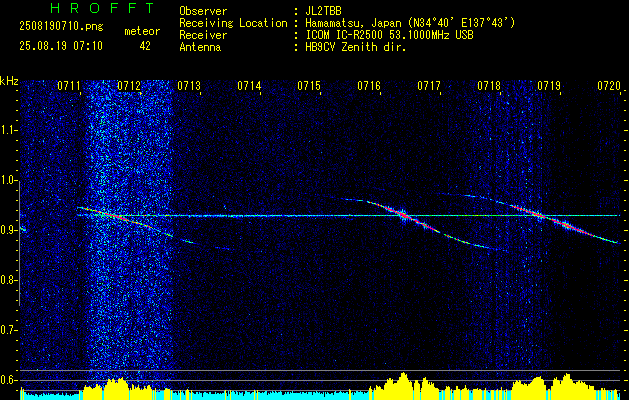629x400 pixels.
Task: Click the Hamamatsu, Japan location text
Action: (410, 23)
